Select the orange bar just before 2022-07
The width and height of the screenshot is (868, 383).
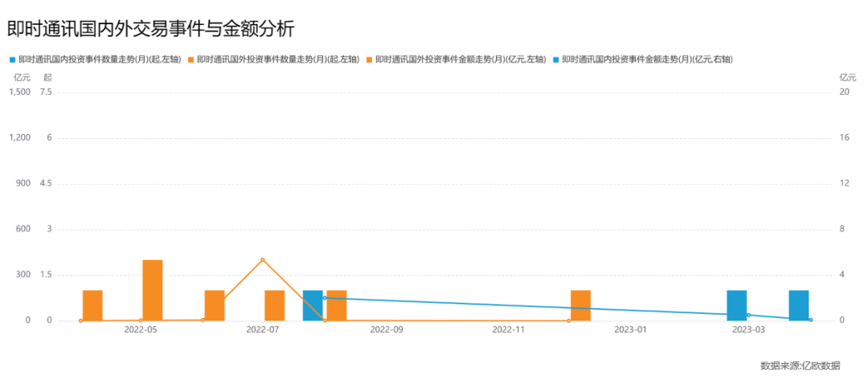(x=215, y=305)
